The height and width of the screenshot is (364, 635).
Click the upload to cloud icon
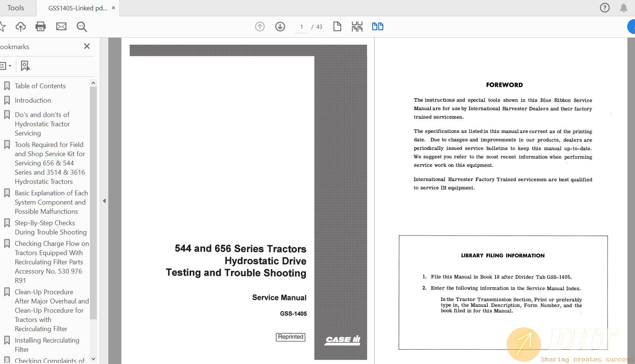21,27
